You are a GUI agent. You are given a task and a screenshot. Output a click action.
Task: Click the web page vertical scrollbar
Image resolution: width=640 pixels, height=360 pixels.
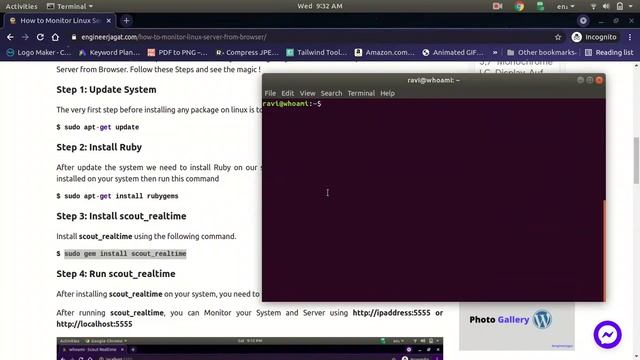[636, 160]
